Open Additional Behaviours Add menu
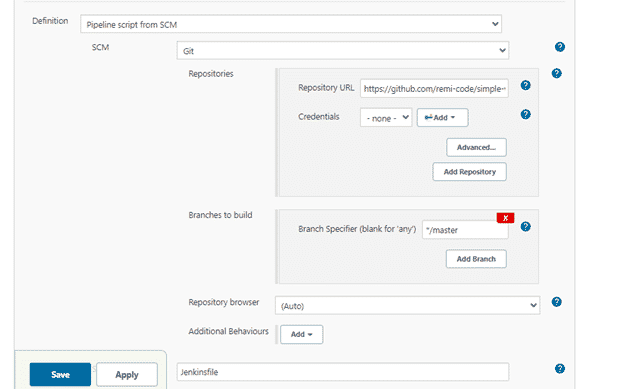Viewport: 624px width, 389px height. click(x=302, y=334)
